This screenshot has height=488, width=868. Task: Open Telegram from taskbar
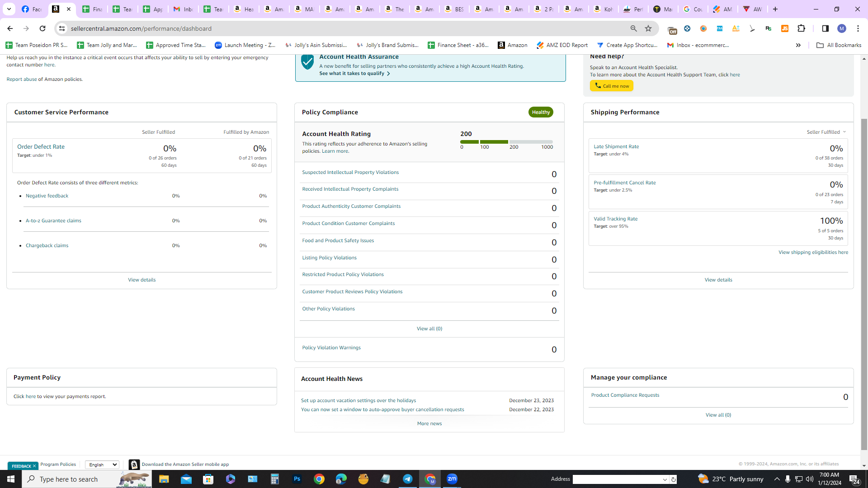tap(408, 479)
